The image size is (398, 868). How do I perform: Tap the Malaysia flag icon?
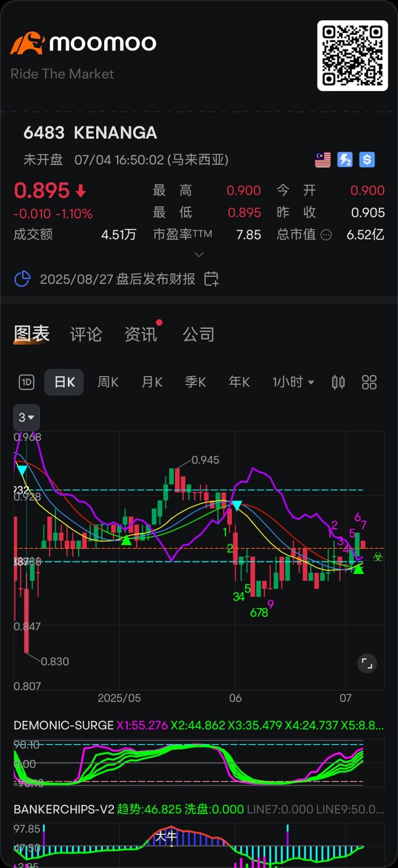(323, 160)
